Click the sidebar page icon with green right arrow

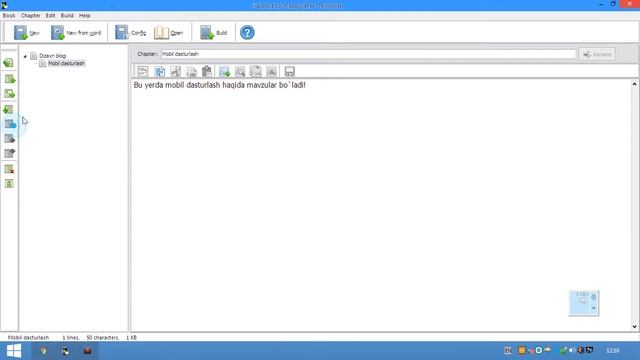(9, 79)
